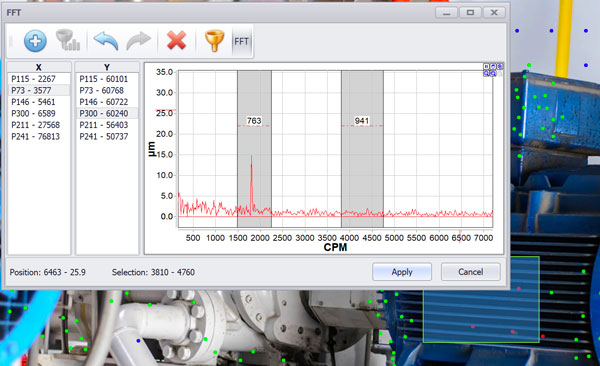Undo with the blue back arrow

tap(106, 41)
